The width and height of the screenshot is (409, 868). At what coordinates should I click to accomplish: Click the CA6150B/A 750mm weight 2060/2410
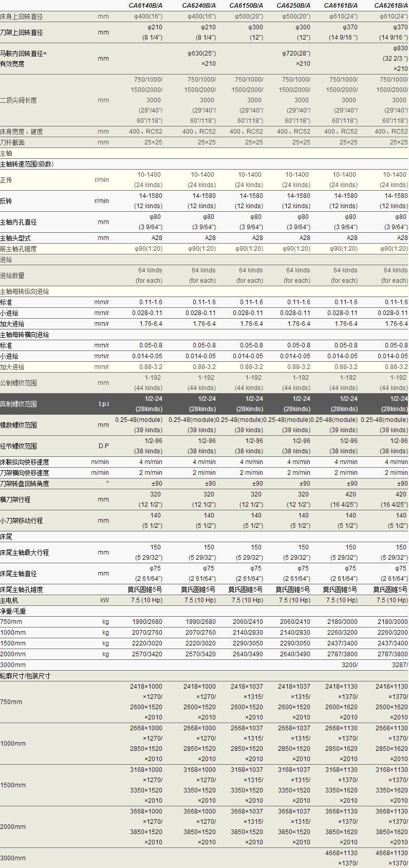(x=248, y=622)
